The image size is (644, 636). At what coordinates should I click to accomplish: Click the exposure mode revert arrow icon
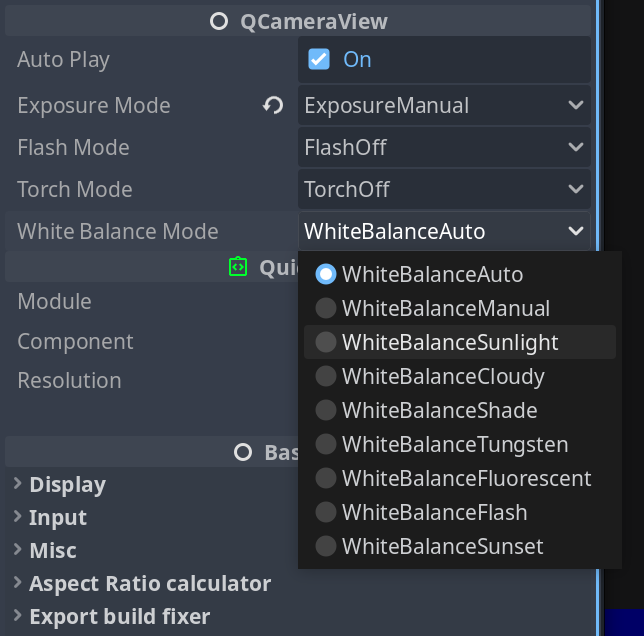(x=273, y=106)
